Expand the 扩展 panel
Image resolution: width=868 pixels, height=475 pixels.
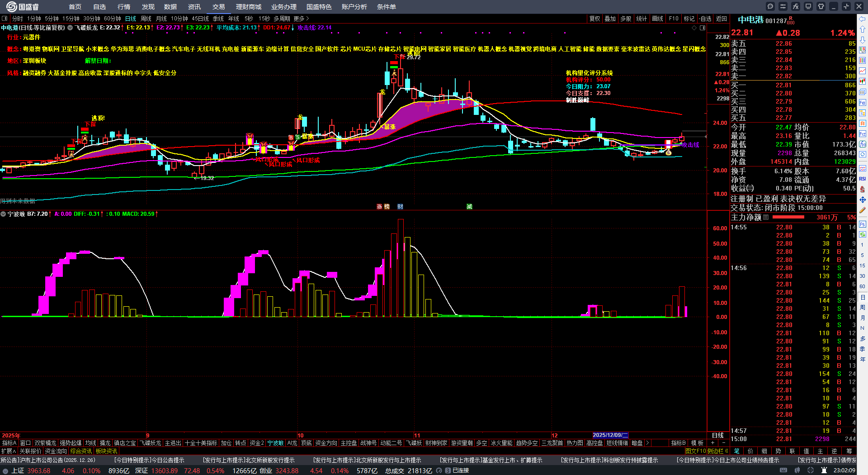[9, 451]
